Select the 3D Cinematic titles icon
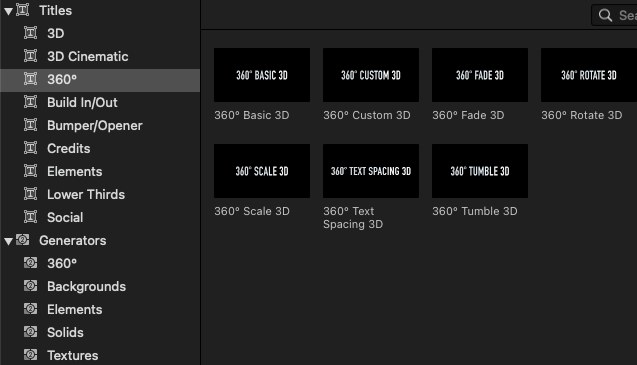 point(30,56)
